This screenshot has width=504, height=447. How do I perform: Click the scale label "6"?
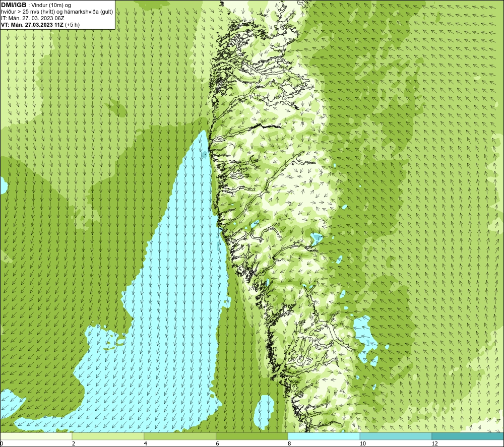pos(218,444)
